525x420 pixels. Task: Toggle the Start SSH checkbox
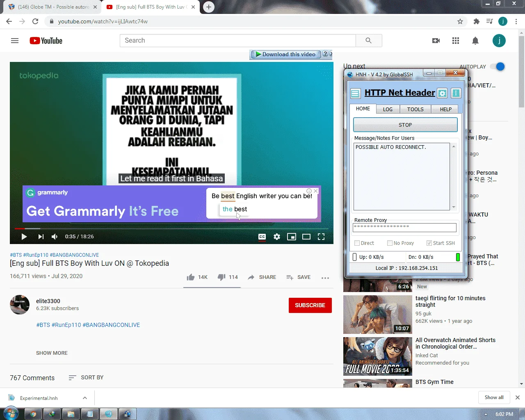429,243
